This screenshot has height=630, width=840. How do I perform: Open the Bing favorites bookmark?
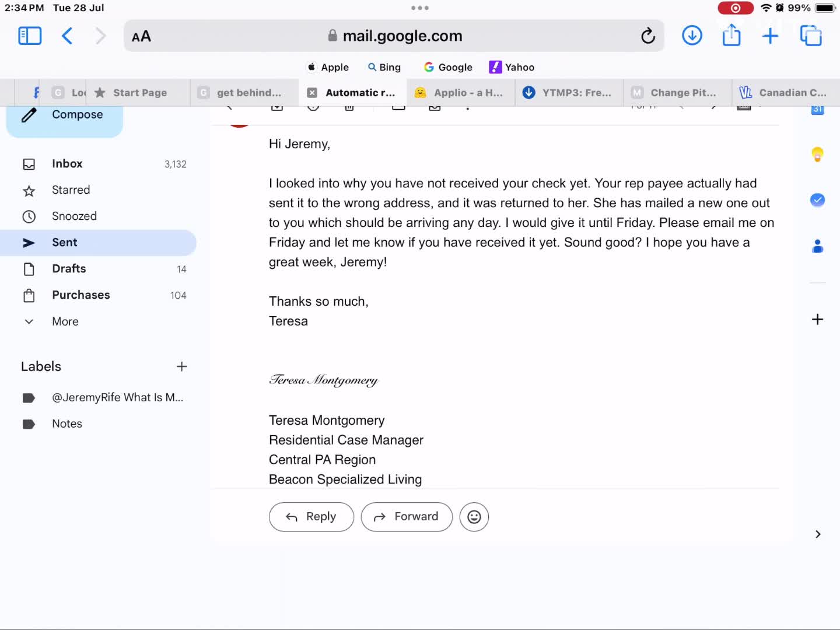click(x=384, y=67)
